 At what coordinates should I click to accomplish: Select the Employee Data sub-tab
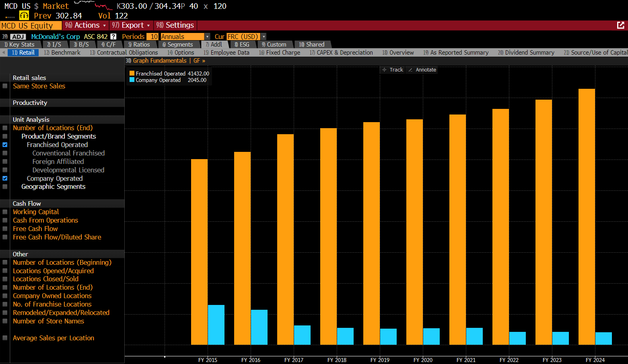click(x=226, y=53)
